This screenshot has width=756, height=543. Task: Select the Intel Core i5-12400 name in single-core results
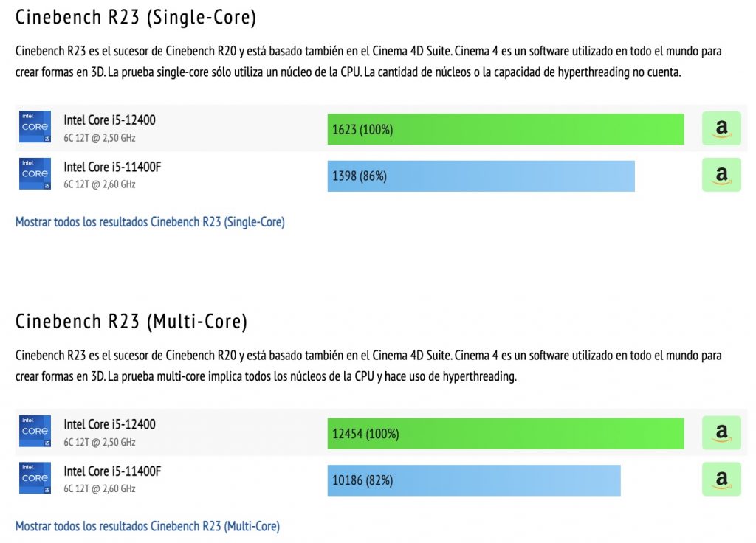pos(112,120)
